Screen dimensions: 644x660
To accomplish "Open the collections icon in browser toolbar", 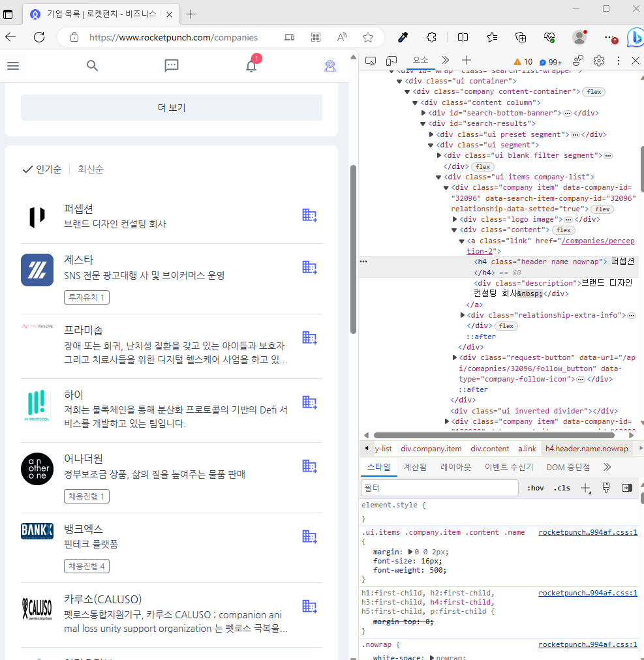I will (x=521, y=37).
